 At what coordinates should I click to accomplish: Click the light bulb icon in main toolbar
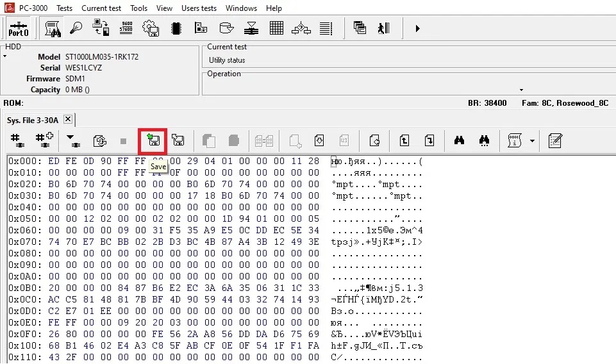pyautogui.click(x=77, y=28)
